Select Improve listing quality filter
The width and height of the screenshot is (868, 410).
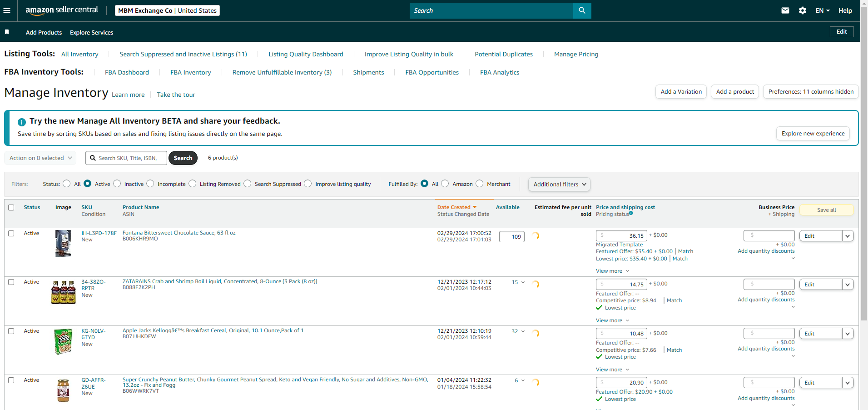(x=308, y=184)
